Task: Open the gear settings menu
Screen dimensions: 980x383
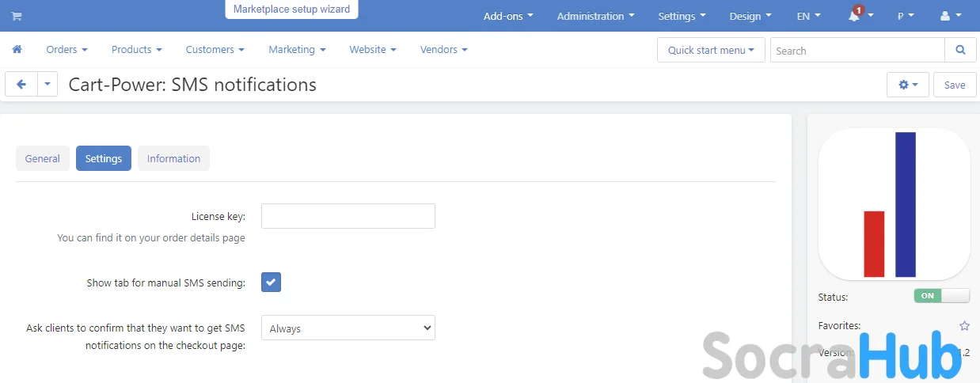Action: click(x=907, y=85)
